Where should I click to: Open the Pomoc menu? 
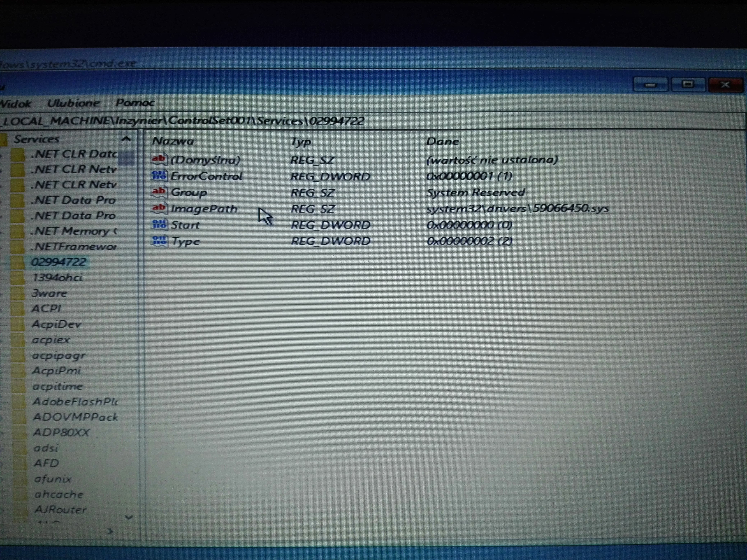pyautogui.click(x=135, y=103)
